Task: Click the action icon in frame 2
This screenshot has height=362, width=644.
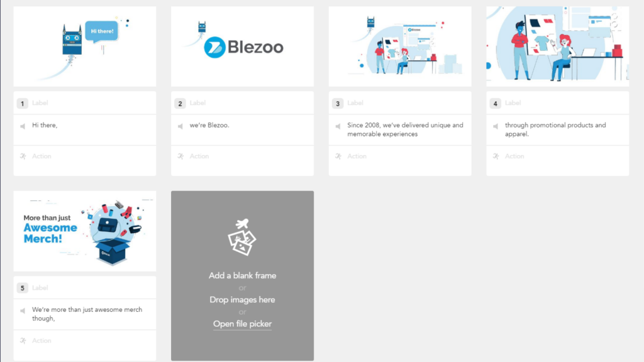Action: tap(180, 156)
